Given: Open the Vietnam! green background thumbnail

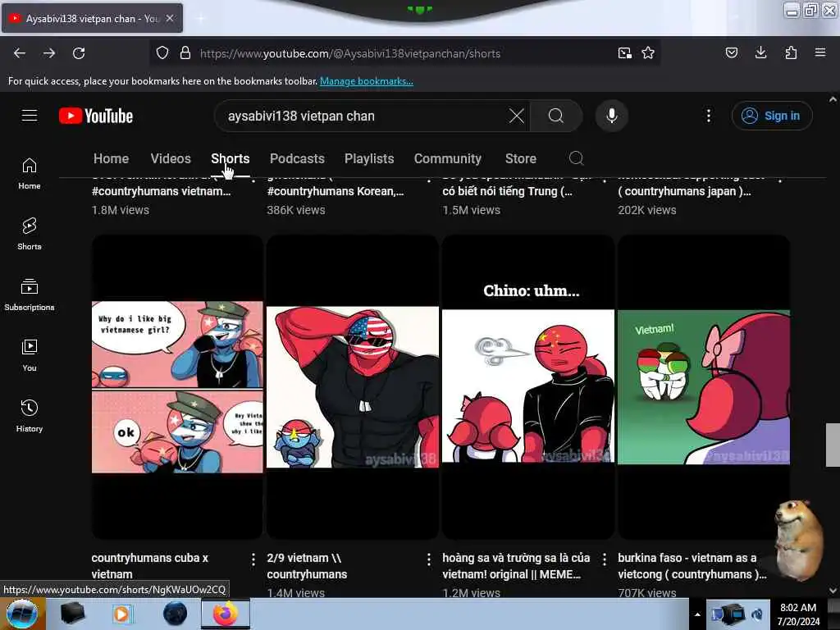Looking at the screenshot, I should (704, 387).
